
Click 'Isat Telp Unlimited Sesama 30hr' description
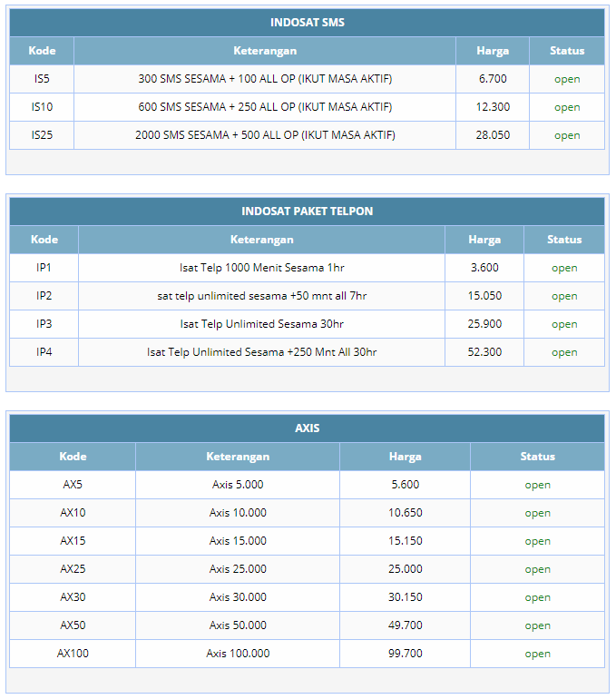coord(261,324)
